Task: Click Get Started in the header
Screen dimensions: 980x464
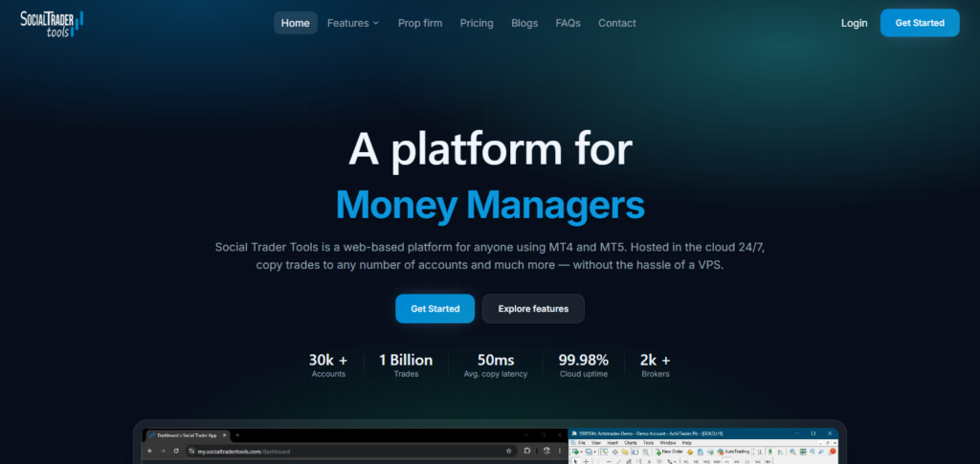Action: tap(920, 23)
